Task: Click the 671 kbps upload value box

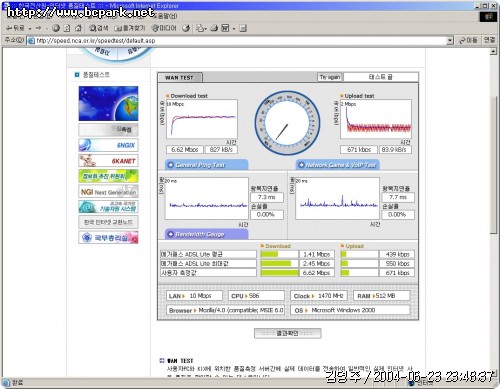Action: point(359,150)
